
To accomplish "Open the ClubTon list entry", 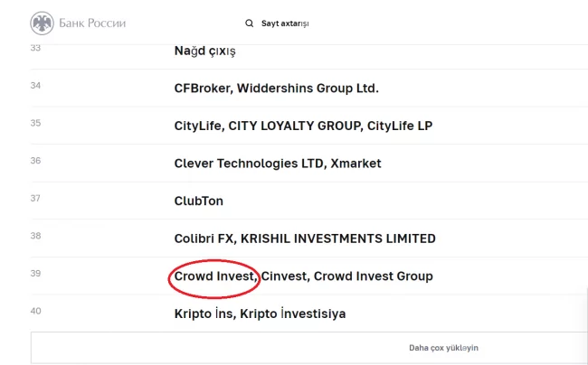I will pos(199,201).
